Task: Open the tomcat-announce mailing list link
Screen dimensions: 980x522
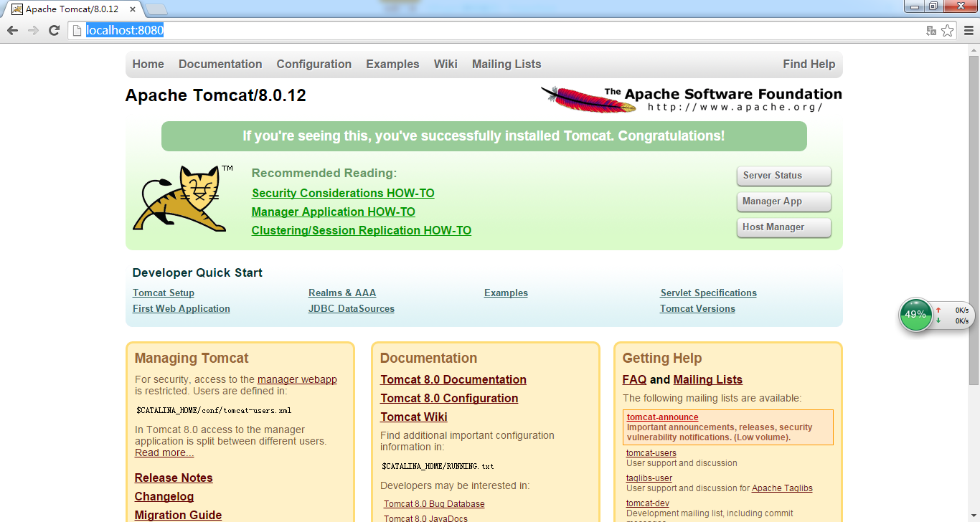Action: [662, 417]
